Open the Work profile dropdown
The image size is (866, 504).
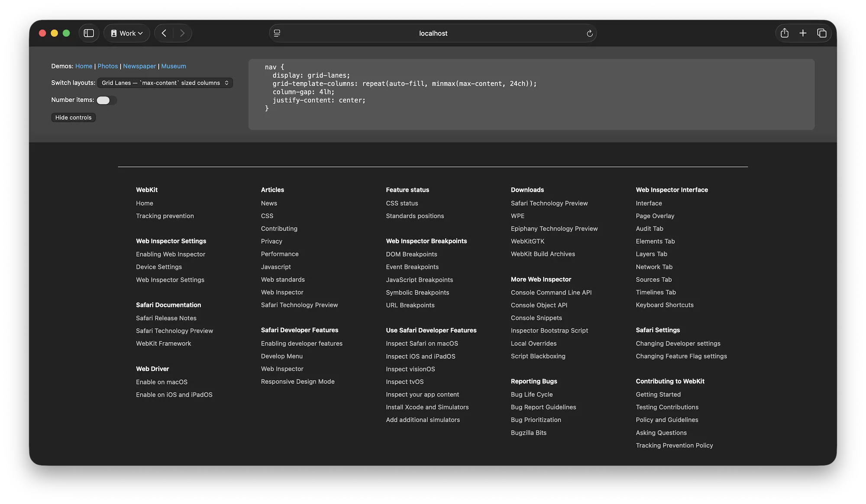(127, 33)
